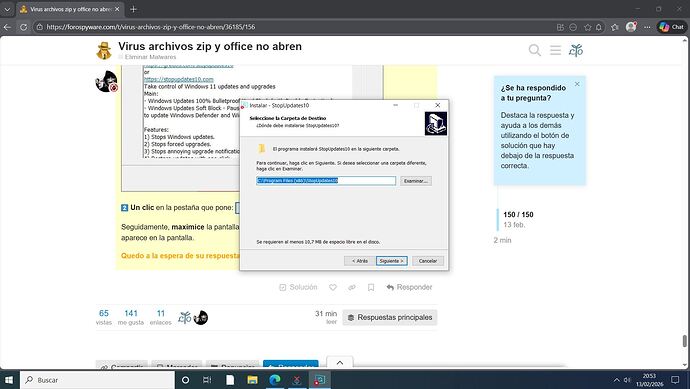Click Examinar to browse destination folder

pyautogui.click(x=416, y=181)
